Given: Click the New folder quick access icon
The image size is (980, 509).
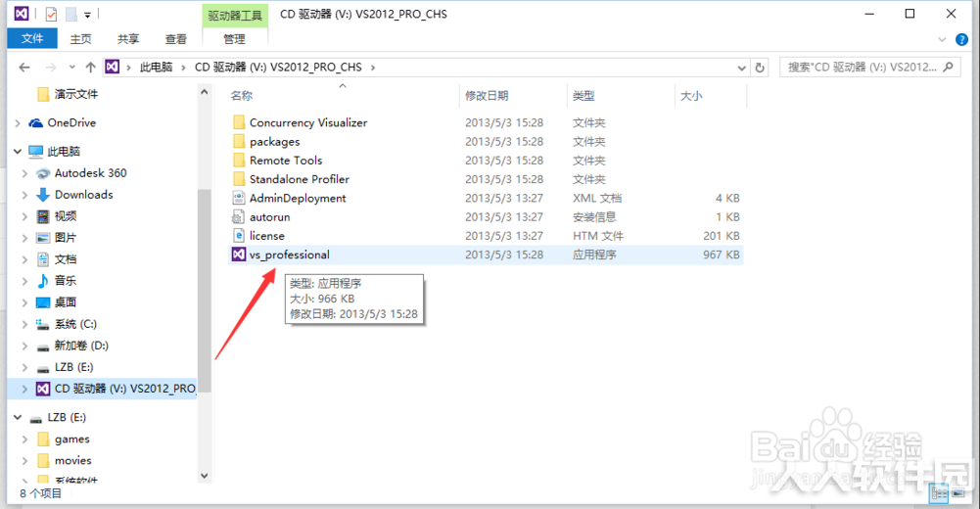Looking at the screenshot, I should pos(71,14).
